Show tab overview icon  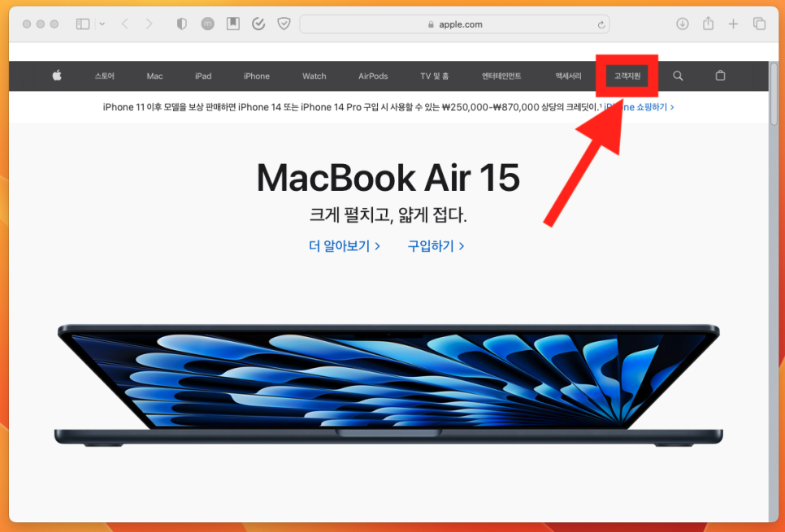click(760, 24)
